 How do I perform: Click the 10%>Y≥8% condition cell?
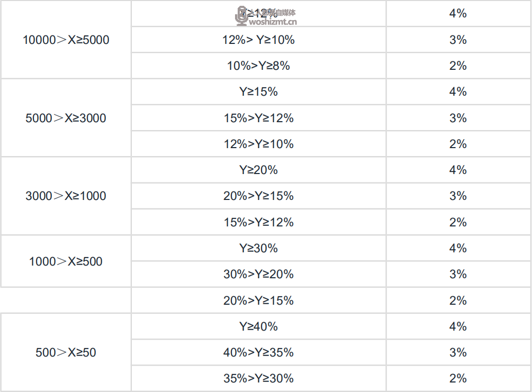click(x=258, y=66)
